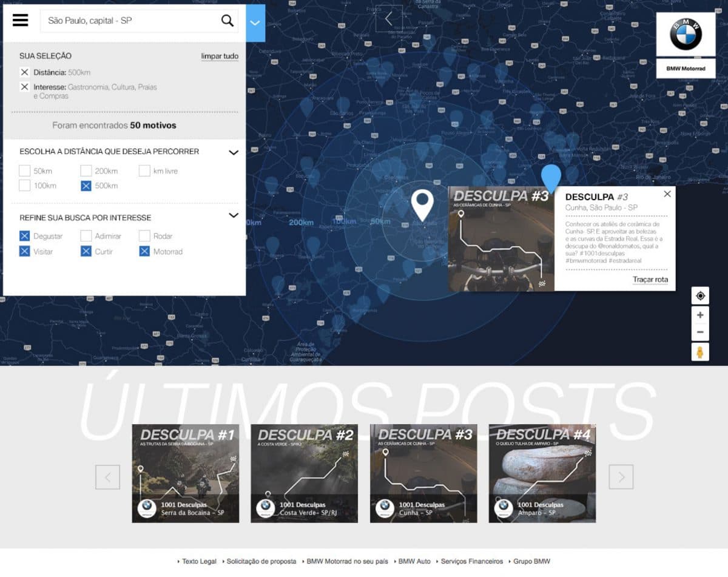Collapse the distance selection section
Image resolution: width=728 pixels, height=577 pixels.
[234, 152]
